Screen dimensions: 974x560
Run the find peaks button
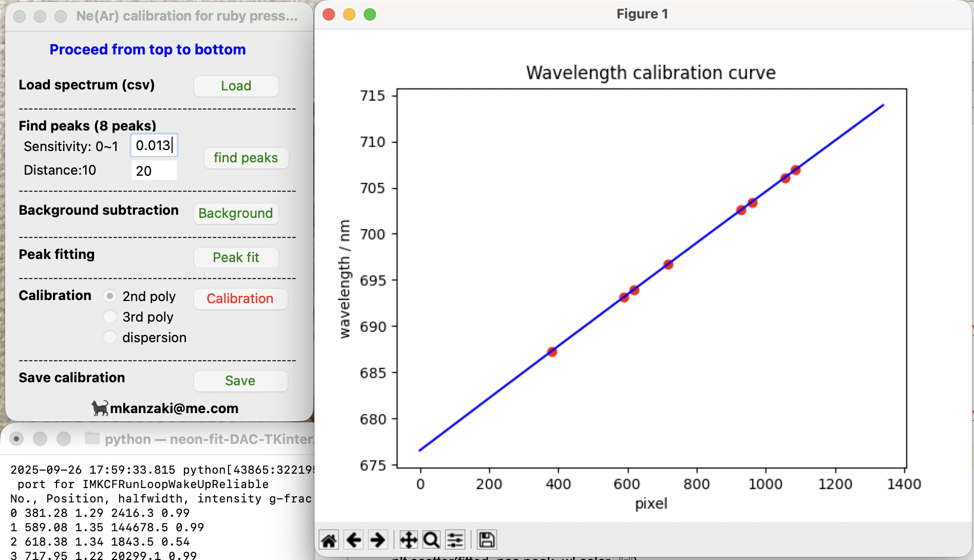pos(246,158)
